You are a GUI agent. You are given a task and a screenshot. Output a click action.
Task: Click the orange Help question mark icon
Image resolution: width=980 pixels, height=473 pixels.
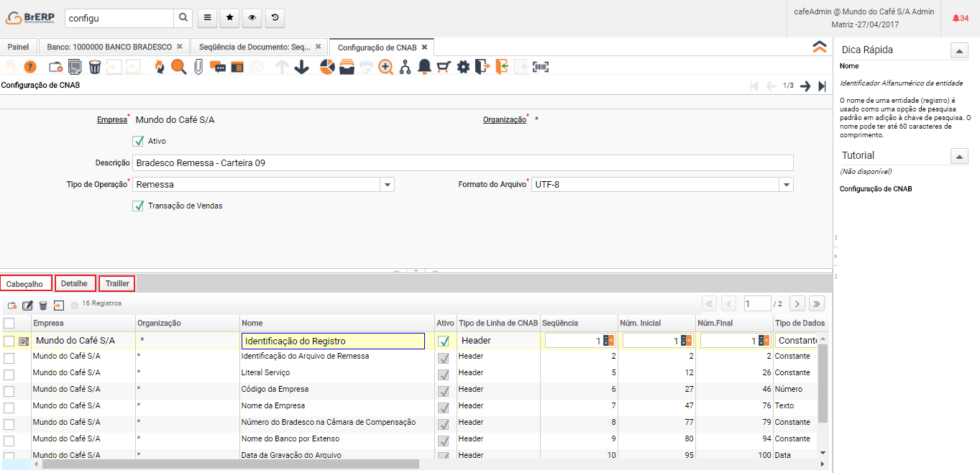(x=29, y=67)
